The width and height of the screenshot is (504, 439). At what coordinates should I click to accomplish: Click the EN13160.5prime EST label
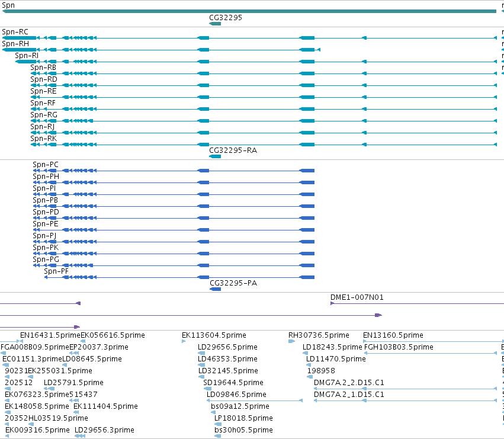393,335
